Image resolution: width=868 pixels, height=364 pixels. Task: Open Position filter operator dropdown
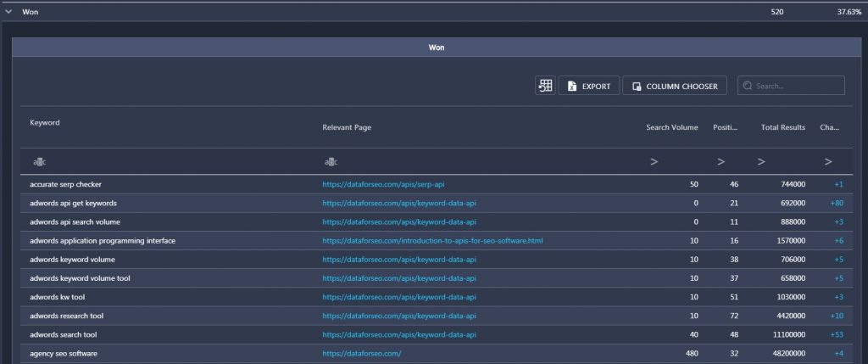[x=721, y=162]
